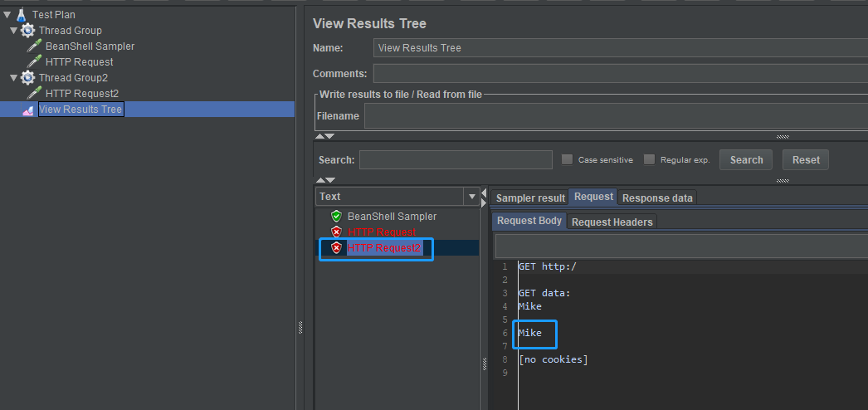Select the Request tab
868x410 pixels.
pyautogui.click(x=593, y=197)
